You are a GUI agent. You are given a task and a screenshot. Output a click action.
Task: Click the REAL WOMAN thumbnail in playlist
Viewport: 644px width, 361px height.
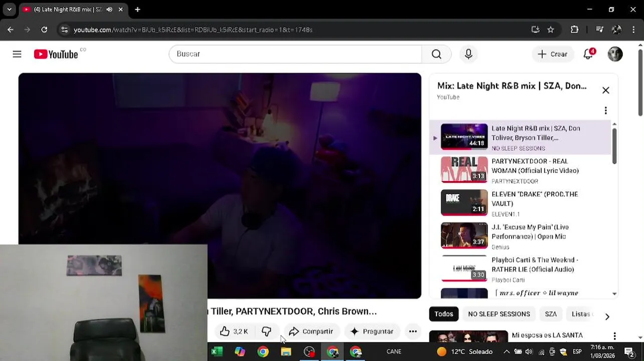tap(464, 169)
